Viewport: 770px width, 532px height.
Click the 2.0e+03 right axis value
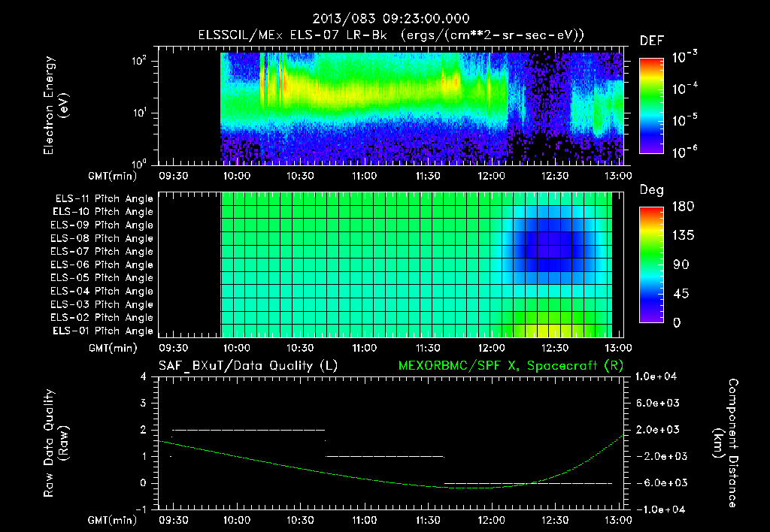(658, 429)
